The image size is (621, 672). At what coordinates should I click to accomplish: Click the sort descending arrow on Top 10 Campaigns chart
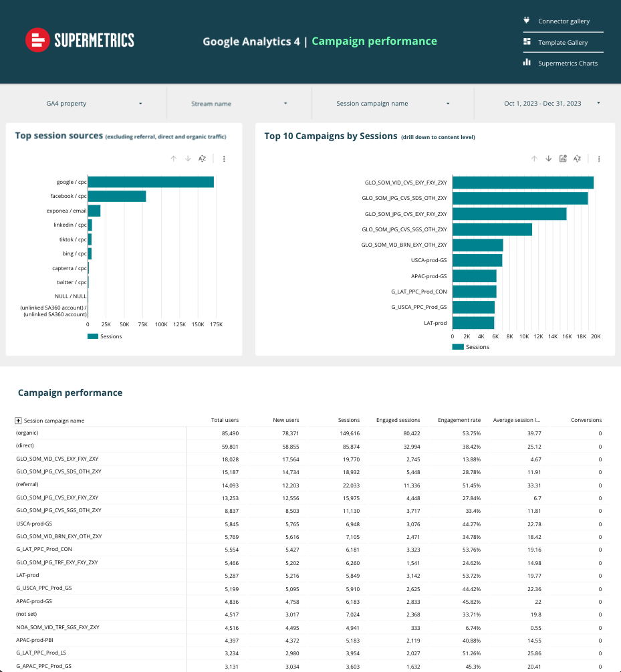pos(548,158)
